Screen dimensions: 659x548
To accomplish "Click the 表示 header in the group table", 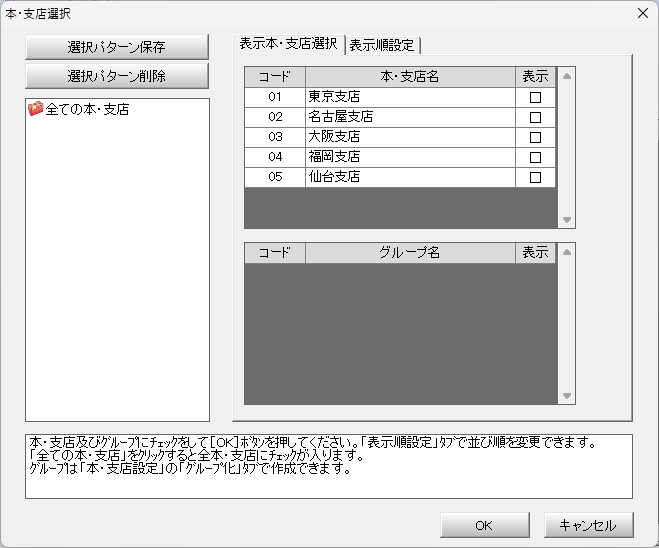I will (x=535, y=253).
